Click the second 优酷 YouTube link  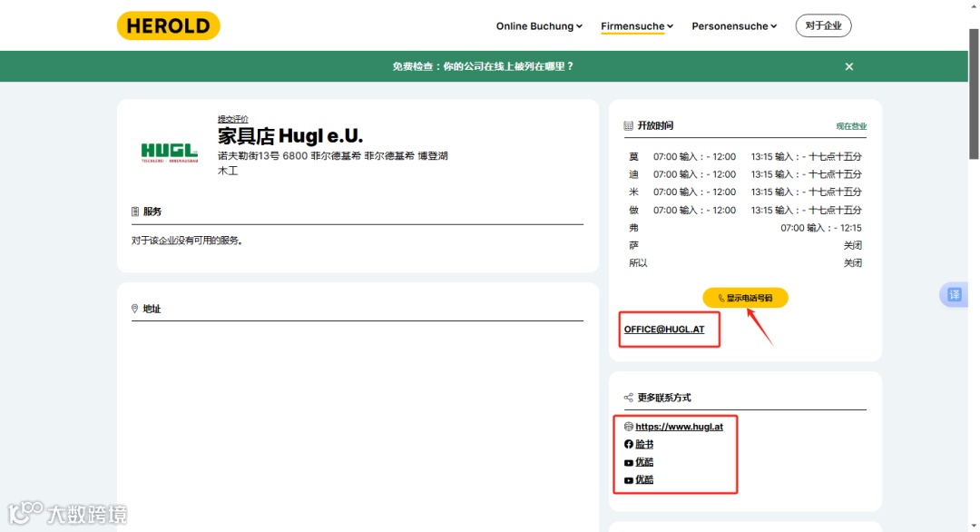[x=644, y=479]
